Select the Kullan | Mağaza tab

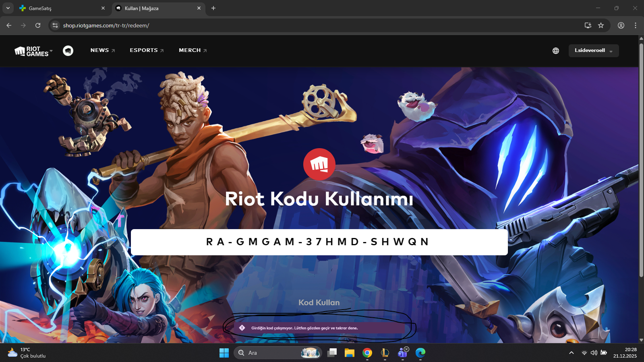click(158, 8)
